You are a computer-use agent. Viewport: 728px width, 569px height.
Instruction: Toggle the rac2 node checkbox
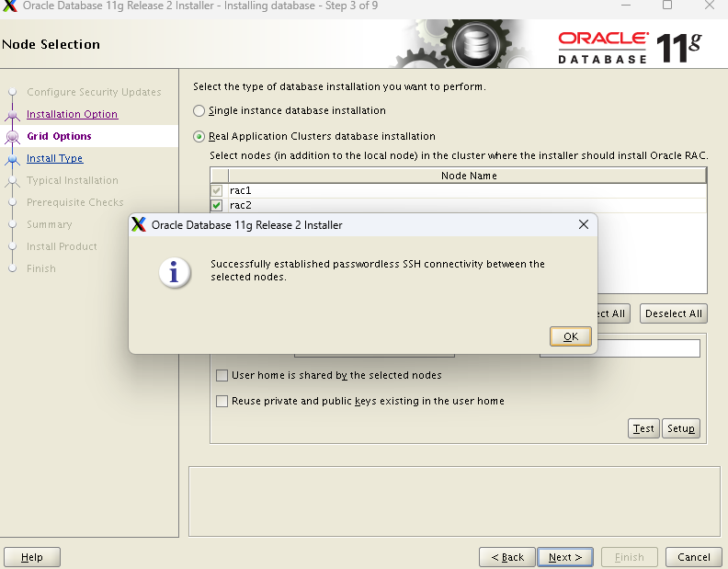coord(216,205)
